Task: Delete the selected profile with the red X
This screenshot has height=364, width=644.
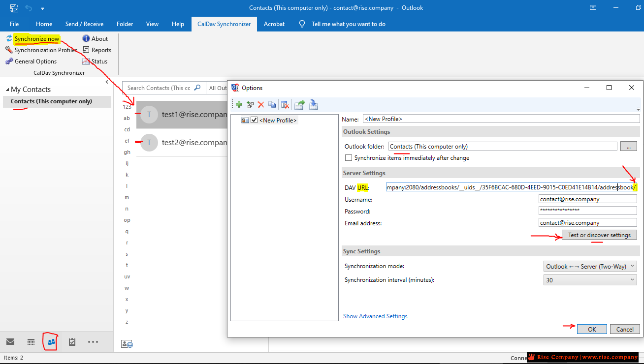Action: (x=261, y=104)
